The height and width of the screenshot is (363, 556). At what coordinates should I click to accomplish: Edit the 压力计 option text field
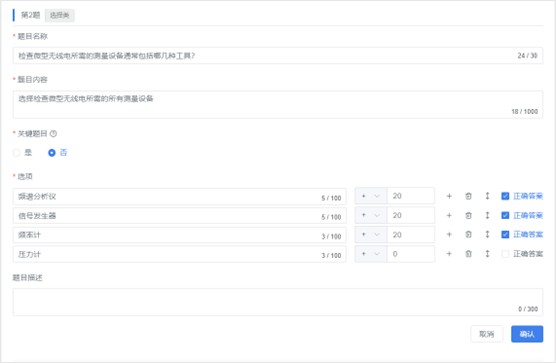point(179,254)
